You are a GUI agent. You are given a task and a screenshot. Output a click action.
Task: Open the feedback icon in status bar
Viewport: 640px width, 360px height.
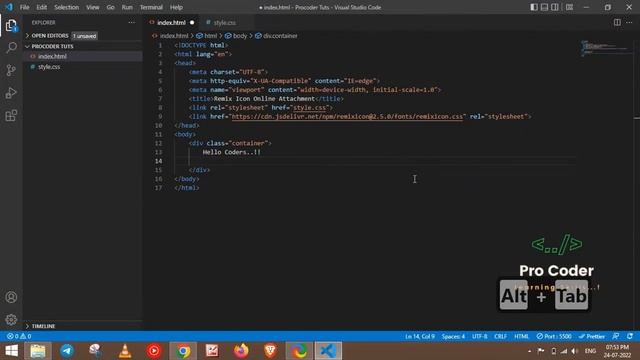click(616, 336)
